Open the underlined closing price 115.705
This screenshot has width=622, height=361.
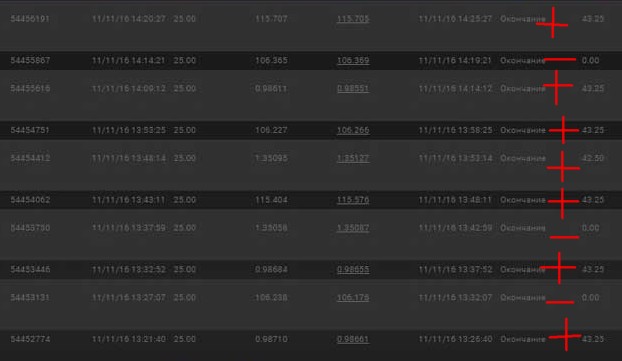pos(353,19)
